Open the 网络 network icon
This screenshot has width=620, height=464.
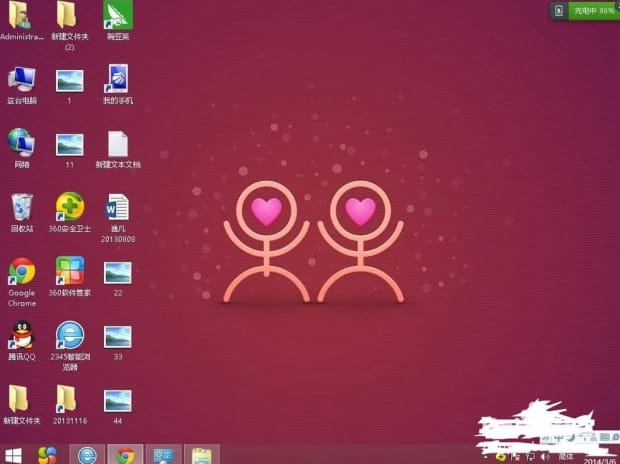[21, 143]
